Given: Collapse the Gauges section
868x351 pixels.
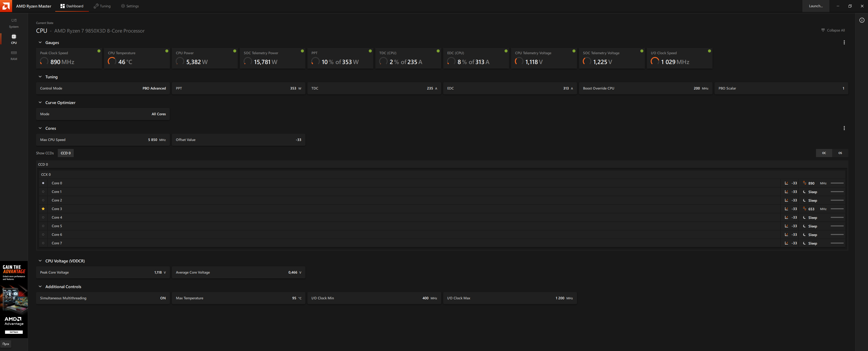Looking at the screenshot, I should click(x=40, y=42).
